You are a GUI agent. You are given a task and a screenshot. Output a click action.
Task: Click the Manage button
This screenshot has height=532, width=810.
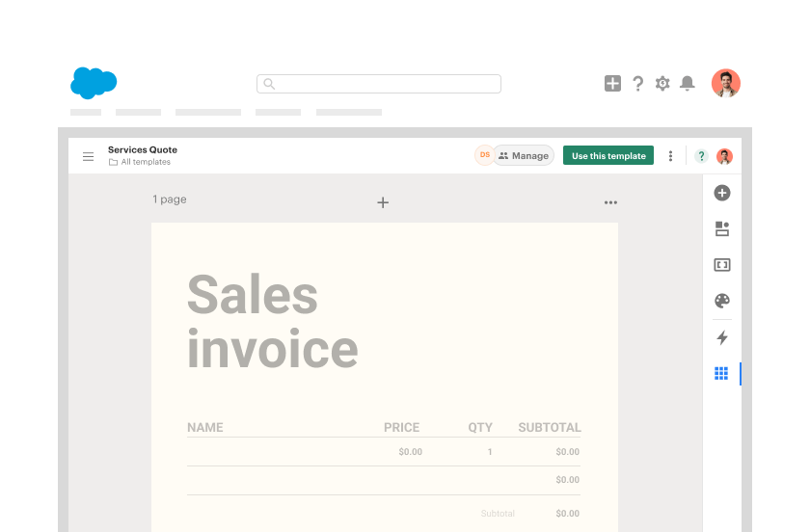tap(524, 155)
